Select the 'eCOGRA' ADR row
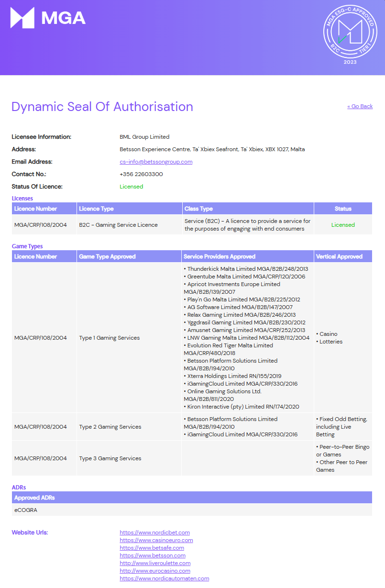 pyautogui.click(x=192, y=510)
